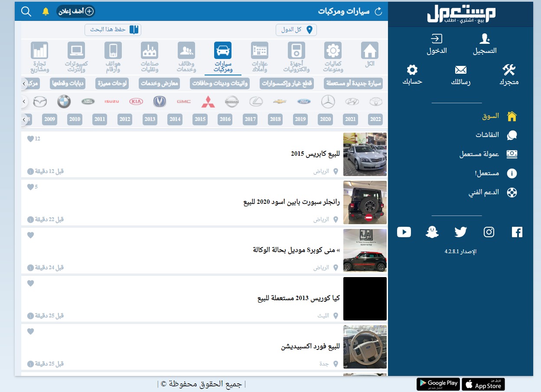Screen dimensions: 541x392
Task: Open the رانجلر سبورت listing thumbnail
Action: pyautogui.click(x=365, y=203)
